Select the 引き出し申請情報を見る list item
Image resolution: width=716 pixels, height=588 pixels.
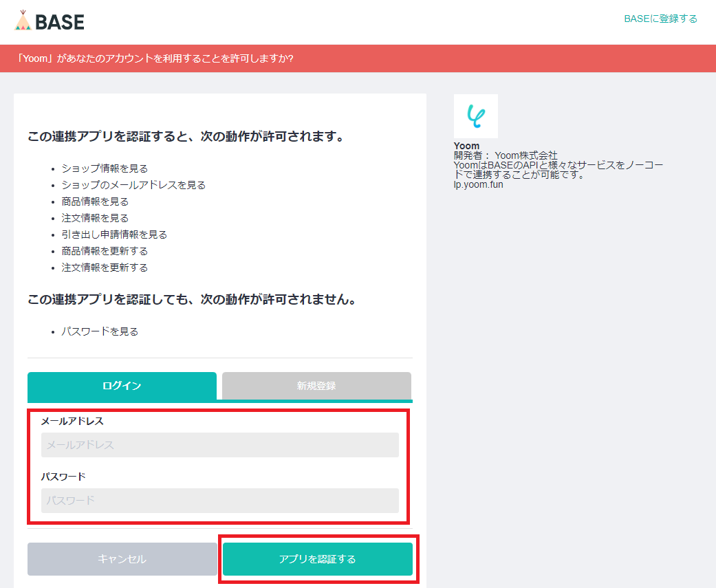[x=114, y=235]
